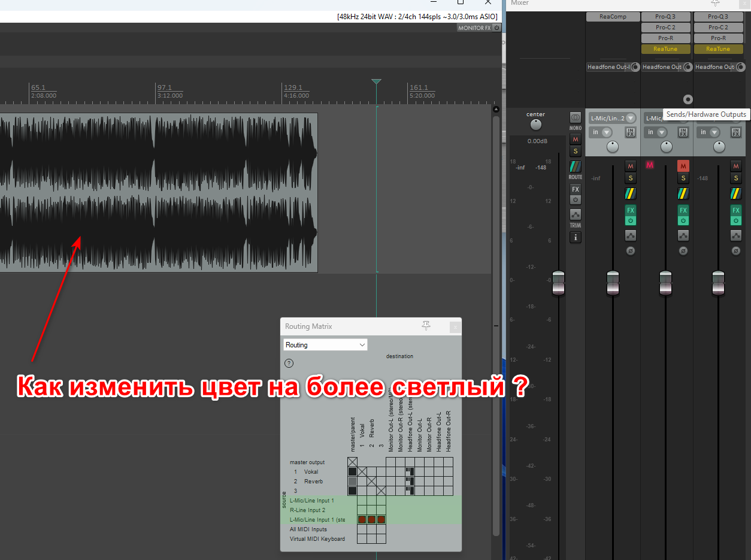Screen dimensions: 751x560
Task: Open green FX button on rightmost strip
Action: tap(736, 210)
